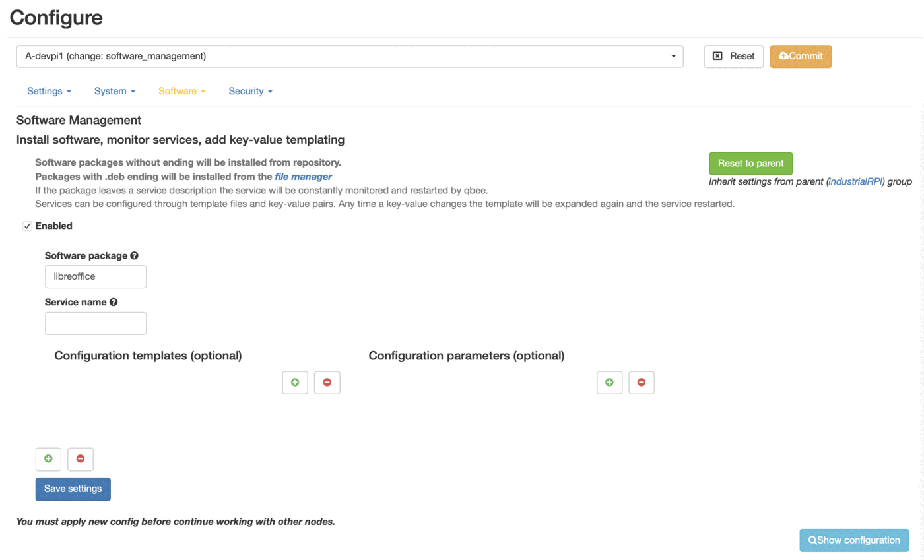The height and width of the screenshot is (560, 924).
Task: Add a new software package entry
Action: (48, 459)
